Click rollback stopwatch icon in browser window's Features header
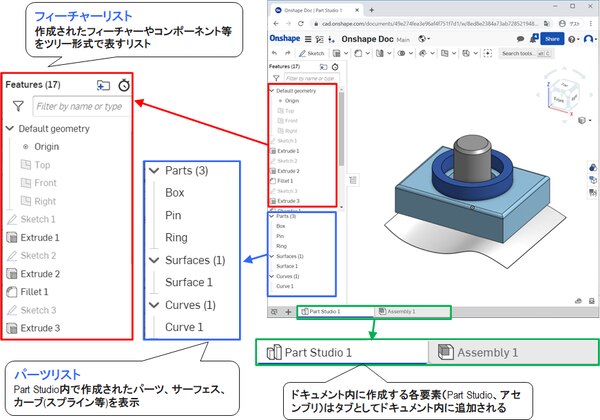The width and height of the screenshot is (600, 420). [x=335, y=67]
